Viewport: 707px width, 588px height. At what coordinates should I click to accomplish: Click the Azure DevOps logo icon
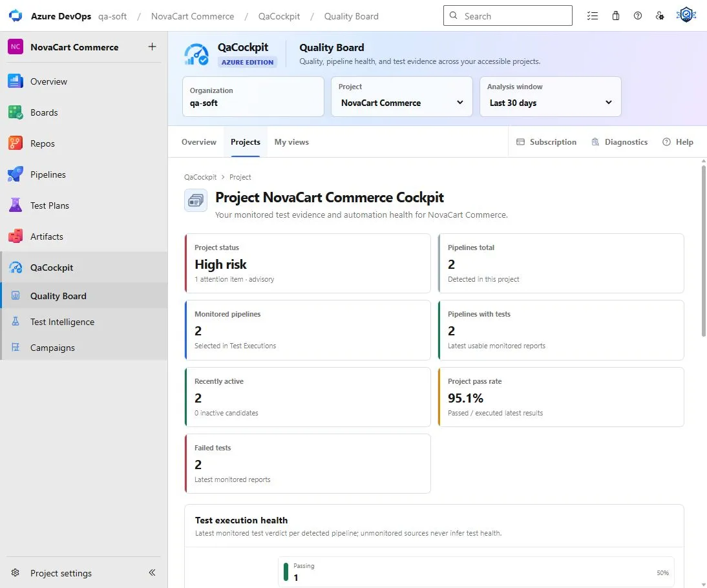click(x=16, y=16)
